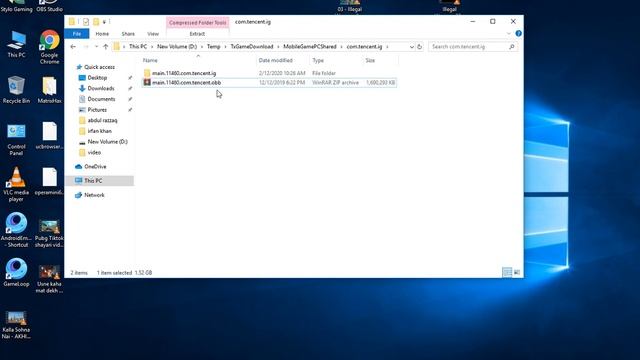The height and width of the screenshot is (360, 640).
Task: Select the MatrixHax desktop folder
Action: [x=49, y=90]
